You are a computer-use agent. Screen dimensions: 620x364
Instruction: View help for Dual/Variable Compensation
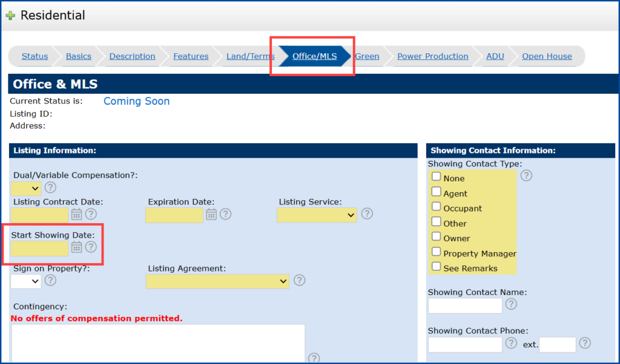[x=50, y=188]
